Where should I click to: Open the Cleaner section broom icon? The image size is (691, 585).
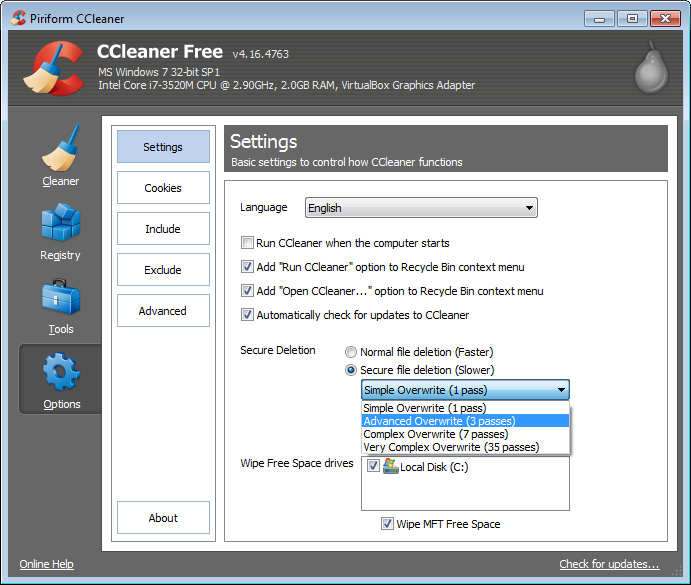point(60,150)
